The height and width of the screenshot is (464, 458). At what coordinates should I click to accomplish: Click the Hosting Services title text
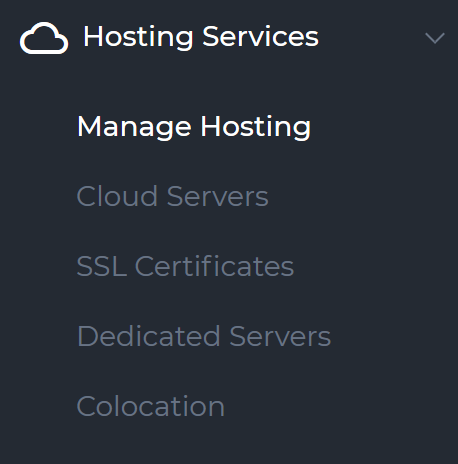(201, 37)
